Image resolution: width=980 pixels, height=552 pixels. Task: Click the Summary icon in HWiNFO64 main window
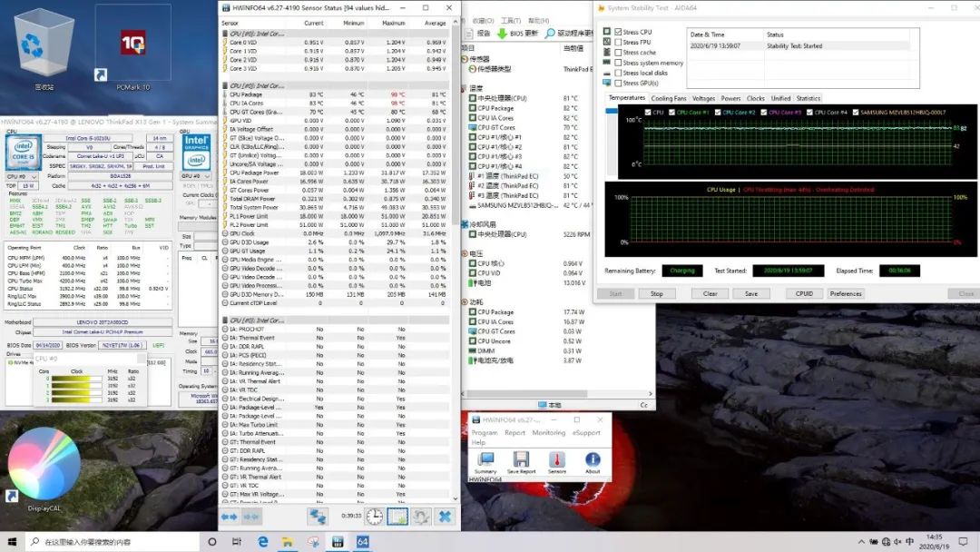click(x=485, y=463)
